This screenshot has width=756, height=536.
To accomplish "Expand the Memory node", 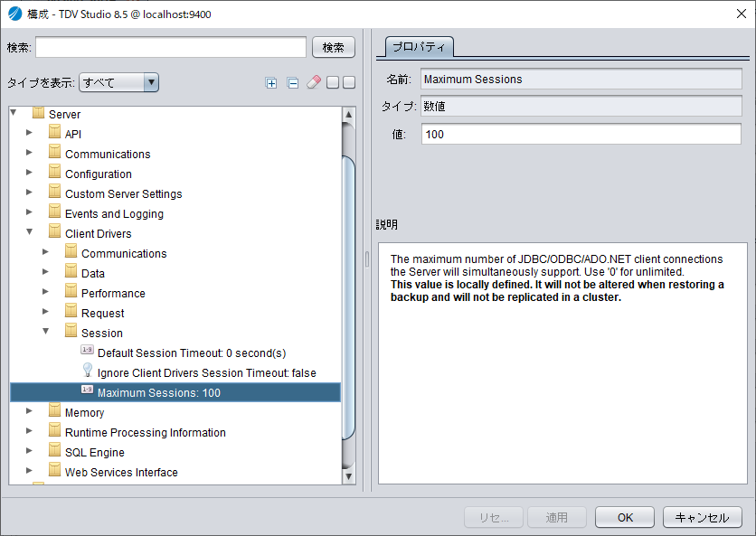I will (x=29, y=410).
